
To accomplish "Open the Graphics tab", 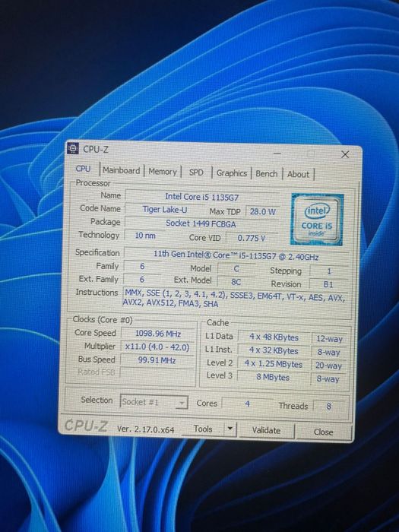I will tap(232, 173).
